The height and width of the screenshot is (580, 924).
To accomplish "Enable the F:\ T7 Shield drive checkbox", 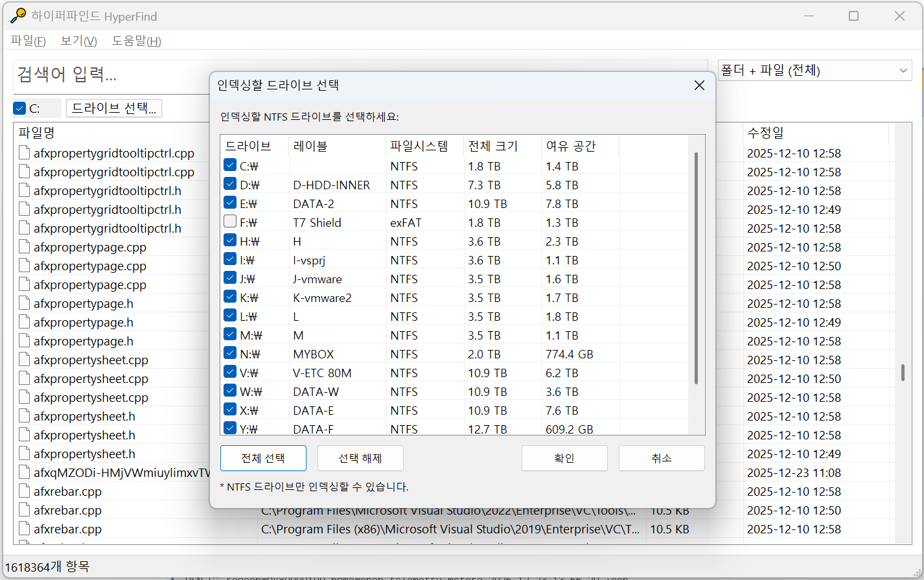I will click(x=230, y=220).
